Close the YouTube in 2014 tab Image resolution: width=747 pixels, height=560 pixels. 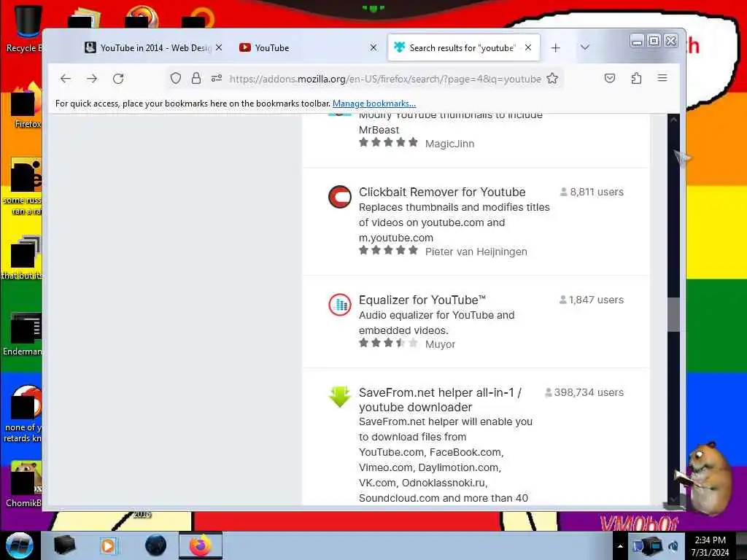(x=219, y=47)
